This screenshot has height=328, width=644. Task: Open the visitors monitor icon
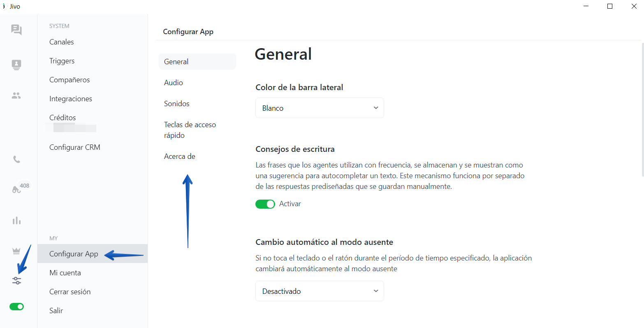click(16, 65)
